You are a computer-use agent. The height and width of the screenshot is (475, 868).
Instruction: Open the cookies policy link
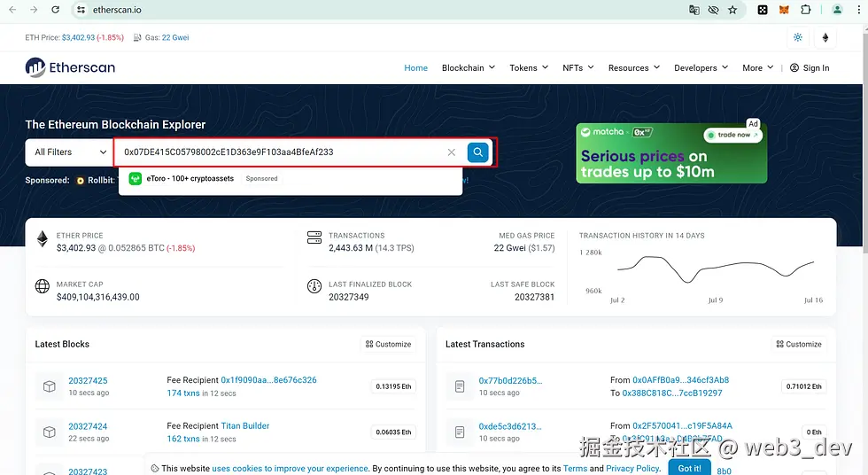291,469
